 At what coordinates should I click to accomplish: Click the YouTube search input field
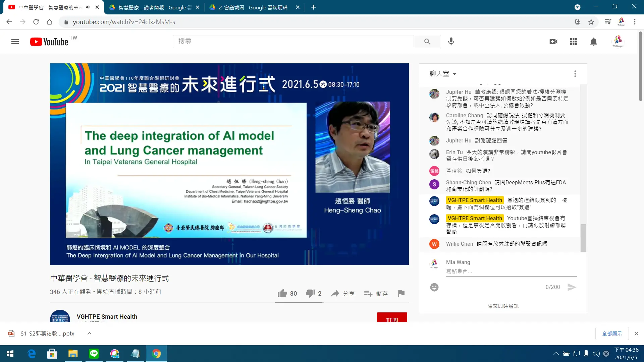point(293,42)
